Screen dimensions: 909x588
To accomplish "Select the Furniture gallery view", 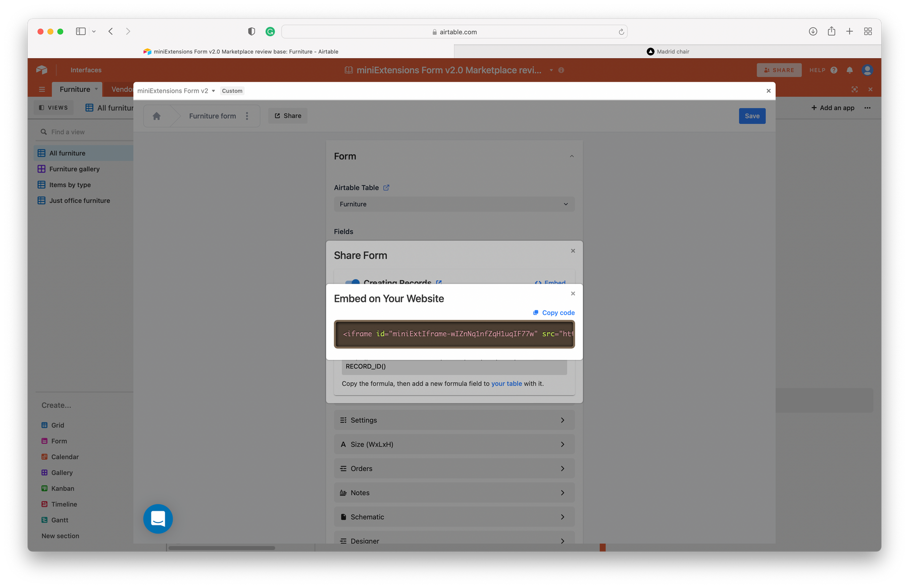I will (x=84, y=169).
